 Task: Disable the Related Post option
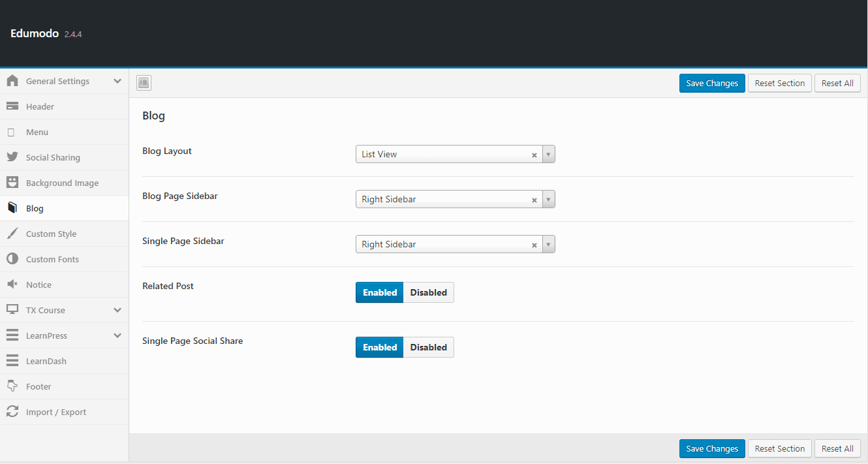point(428,292)
